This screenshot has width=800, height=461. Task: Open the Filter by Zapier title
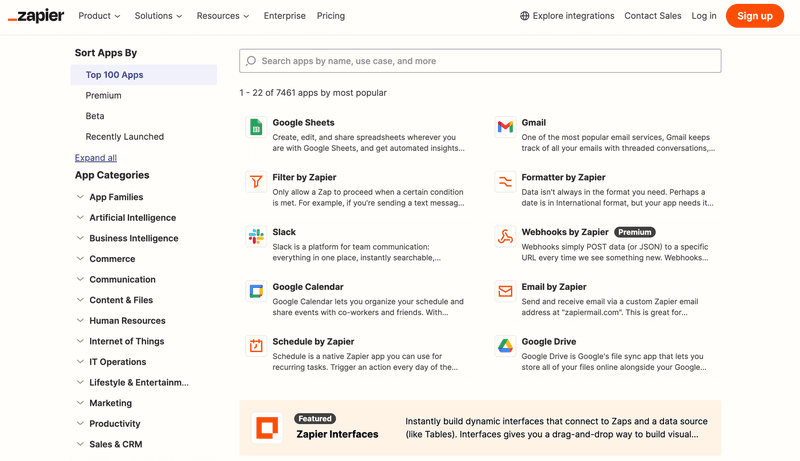pyautogui.click(x=304, y=177)
